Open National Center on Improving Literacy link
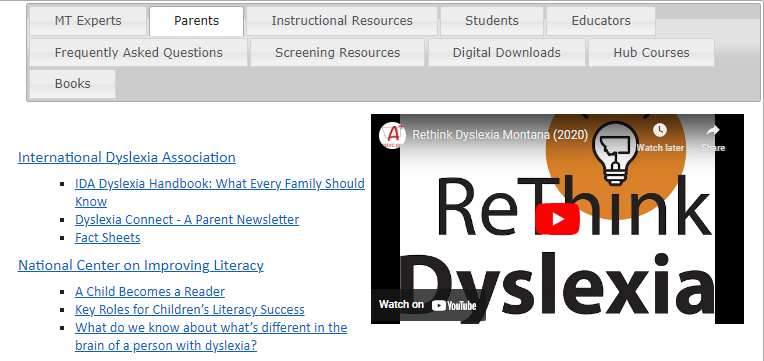The image size is (764, 361). click(x=141, y=266)
